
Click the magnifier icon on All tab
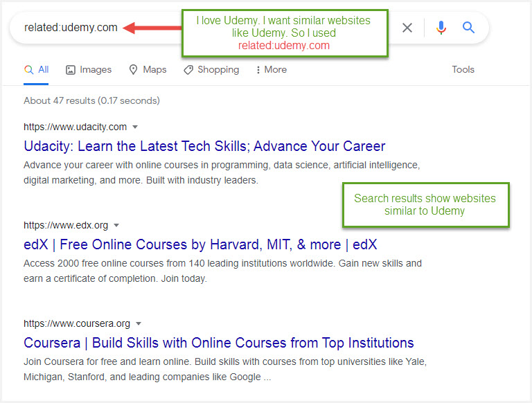28,70
